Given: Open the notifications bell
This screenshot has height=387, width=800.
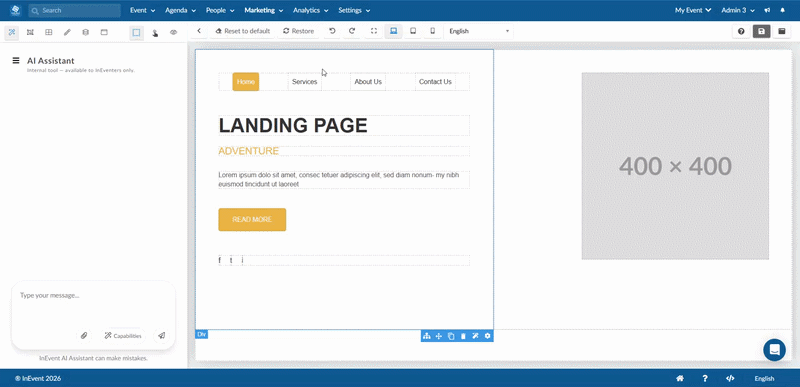Looking at the screenshot, I should [783, 10].
